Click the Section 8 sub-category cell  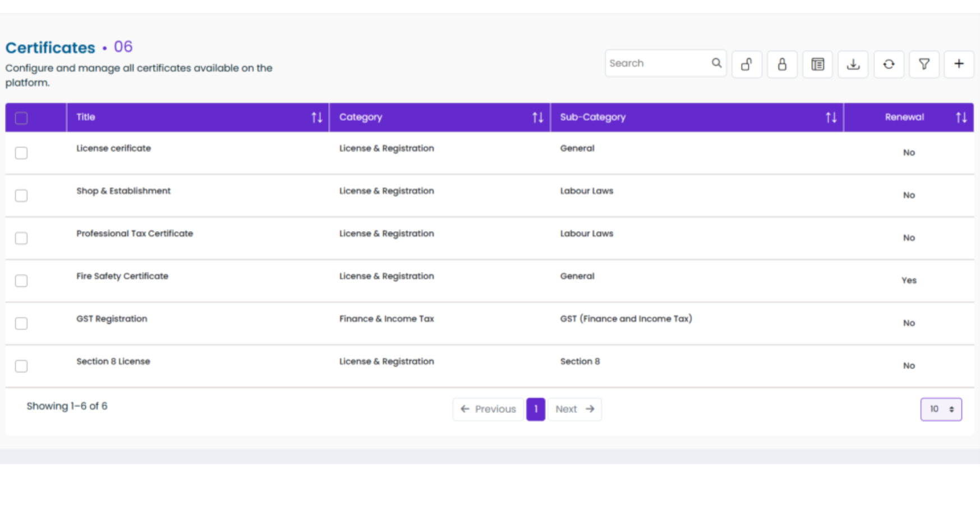point(580,361)
